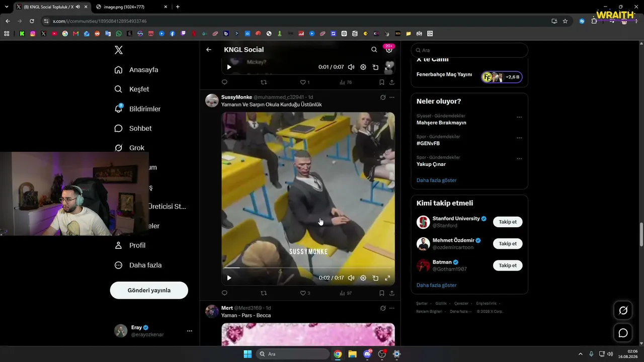
Task: Bookmark this page with the star icon
Action: [x=565, y=21]
